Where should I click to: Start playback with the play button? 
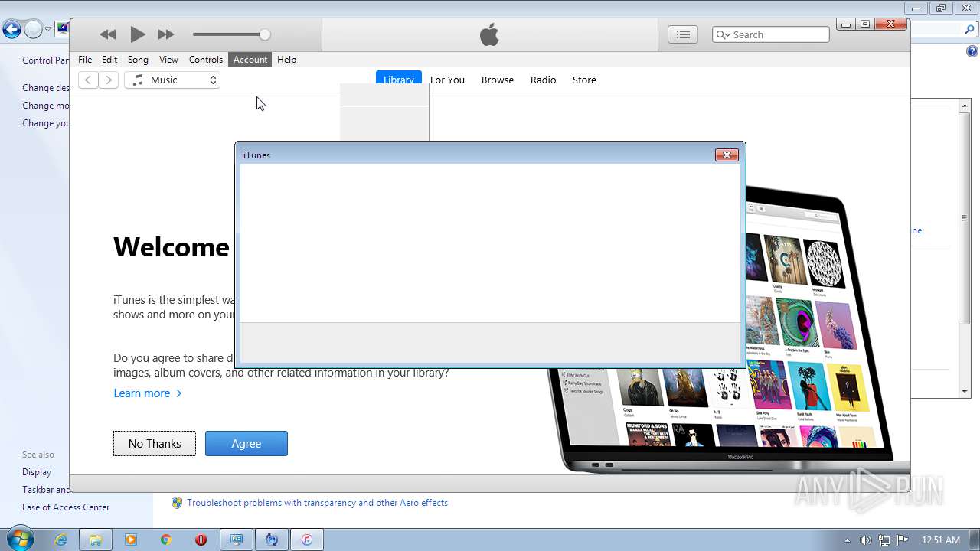pyautogui.click(x=138, y=34)
